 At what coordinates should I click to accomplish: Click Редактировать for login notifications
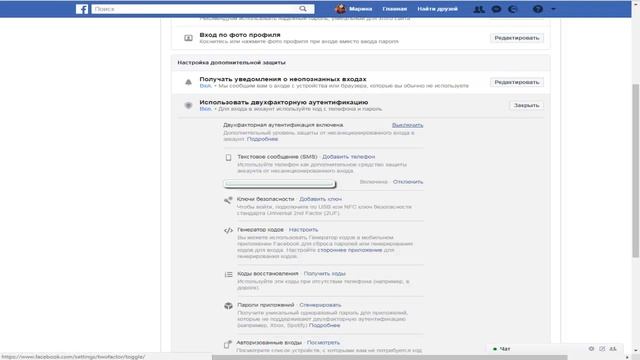pos(516,82)
